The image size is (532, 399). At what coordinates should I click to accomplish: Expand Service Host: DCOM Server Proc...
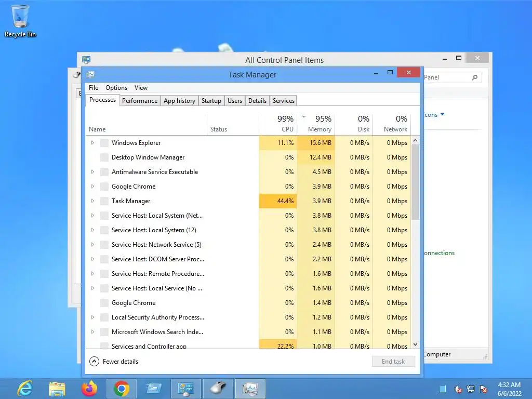pos(92,259)
